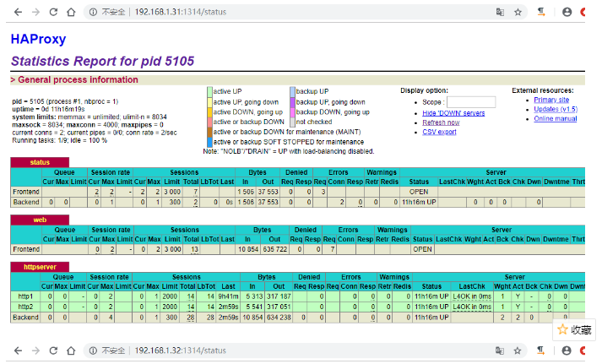Open profile icon in 192.168.1.32 browser

567,350
